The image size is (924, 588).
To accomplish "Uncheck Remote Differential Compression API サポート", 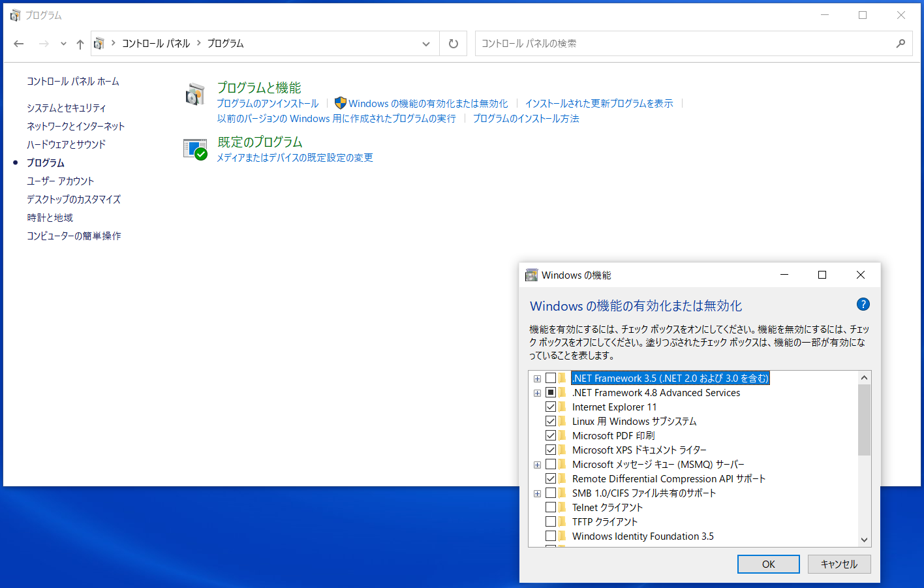I will pyautogui.click(x=551, y=478).
